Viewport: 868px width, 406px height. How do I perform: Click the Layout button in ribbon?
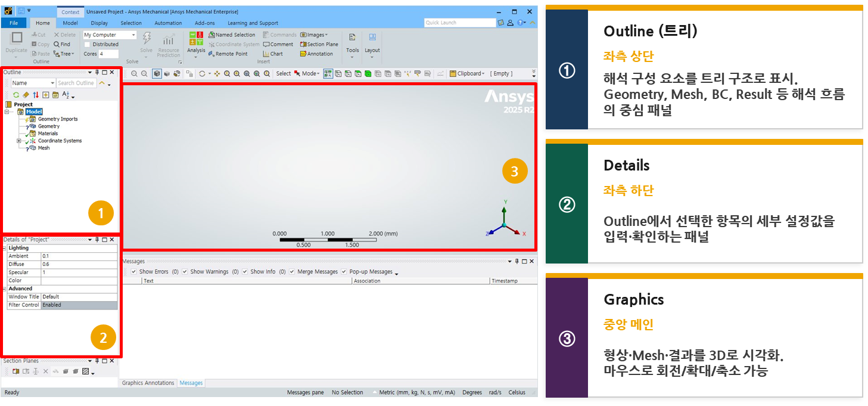pos(372,45)
